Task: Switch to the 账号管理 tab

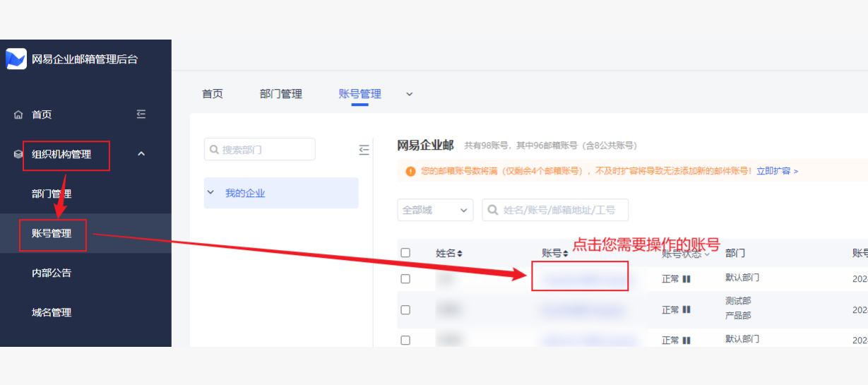Action: pos(360,94)
